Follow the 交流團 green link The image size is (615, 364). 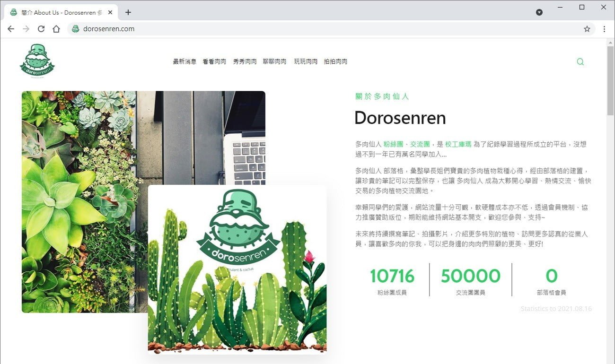pos(420,144)
